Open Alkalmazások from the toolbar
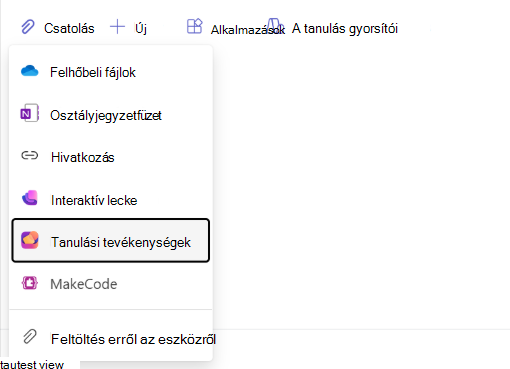This screenshot has height=369, width=510. pos(248,30)
